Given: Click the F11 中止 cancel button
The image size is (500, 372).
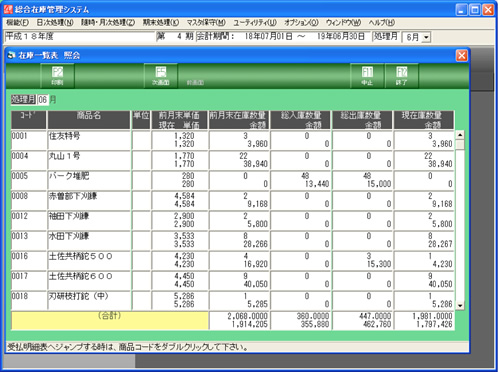Looking at the screenshot, I should tap(367, 76).
